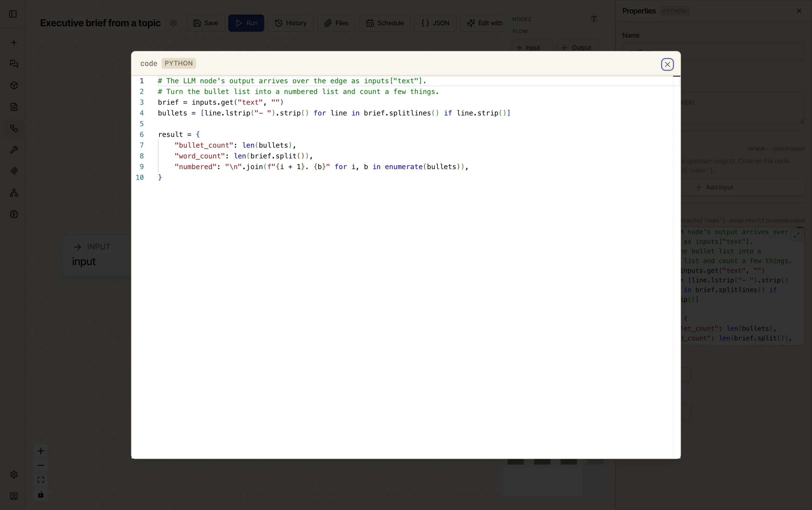Open the chat bubbles sidebar icon
This screenshot has height=510, width=812.
click(x=14, y=64)
